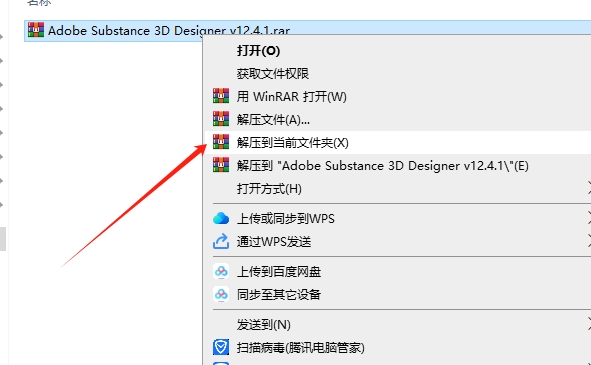This screenshot has width=591, height=365.
Task: Click the WinRAR icon next to 用 WinRAR 打开(W)
Action: click(x=221, y=96)
